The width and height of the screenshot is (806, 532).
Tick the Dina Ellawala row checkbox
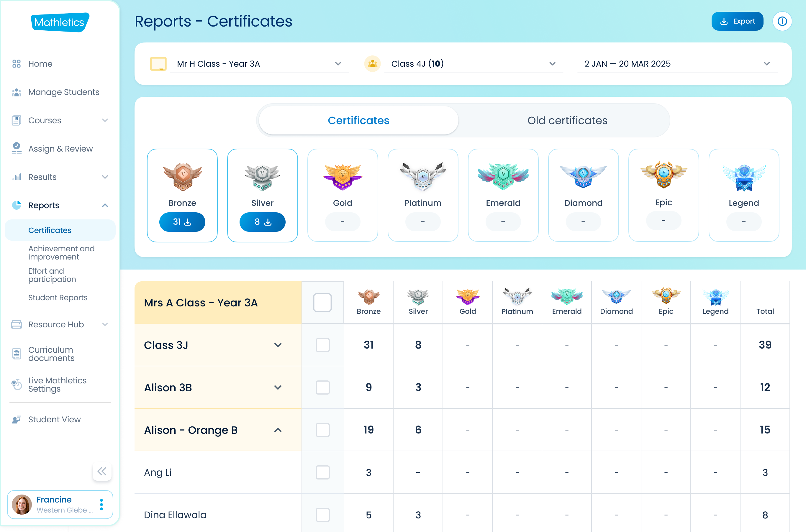click(x=322, y=515)
